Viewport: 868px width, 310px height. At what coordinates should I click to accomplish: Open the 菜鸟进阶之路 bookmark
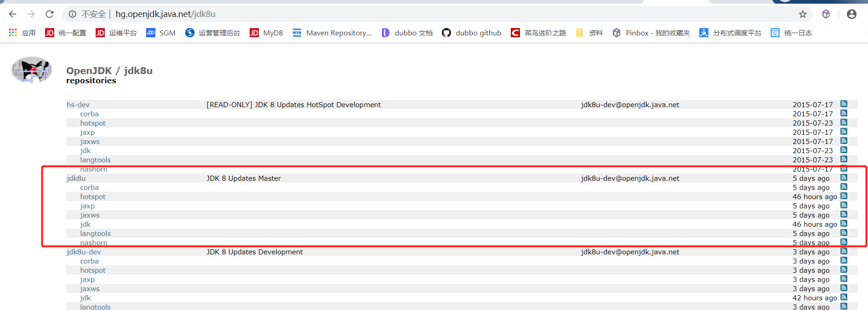[x=538, y=33]
